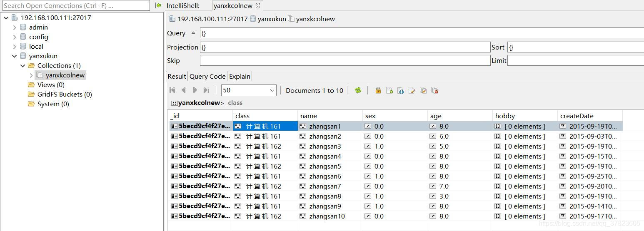644x231 pixels.
Task: Select System (0) in the tree
Action: [53, 104]
